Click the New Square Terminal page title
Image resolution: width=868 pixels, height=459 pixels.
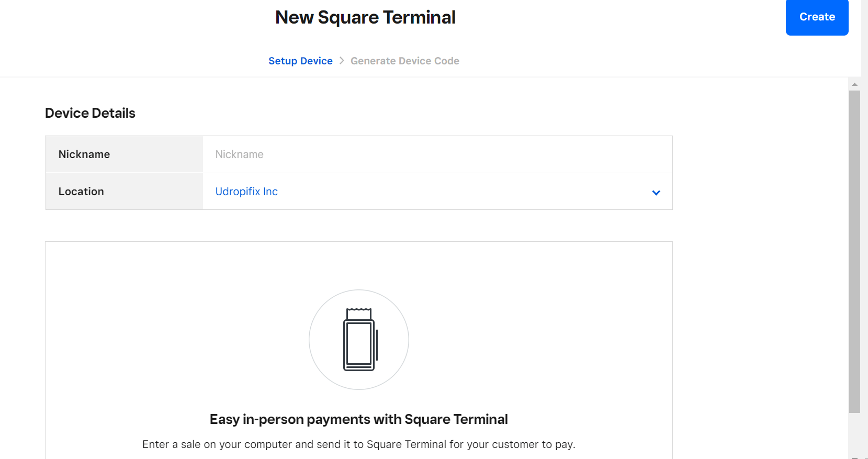(365, 17)
